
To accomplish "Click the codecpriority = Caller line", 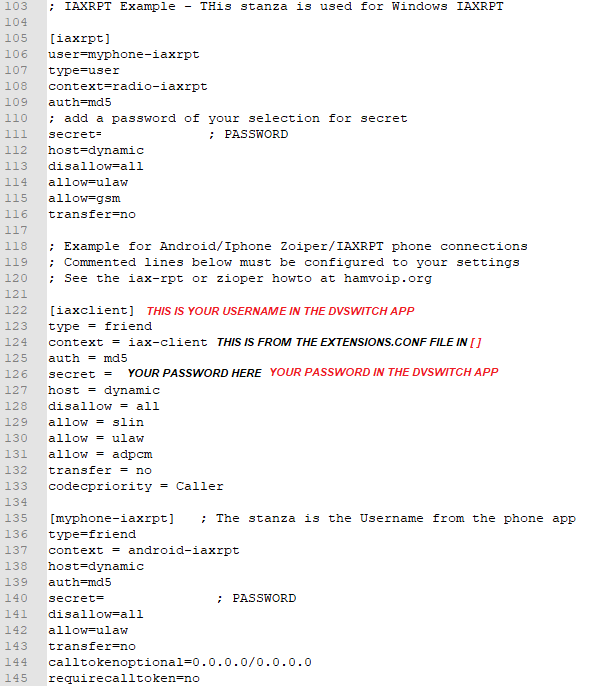I will pyautogui.click(x=136, y=486).
